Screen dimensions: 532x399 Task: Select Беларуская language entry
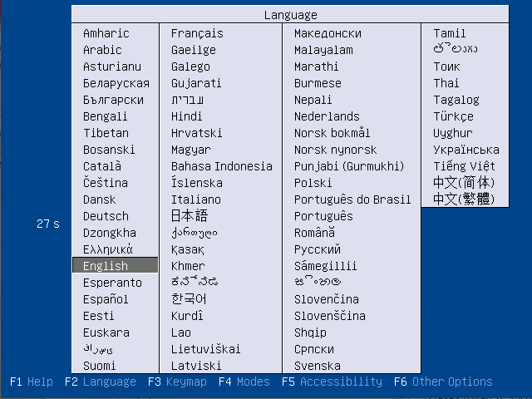tap(116, 83)
